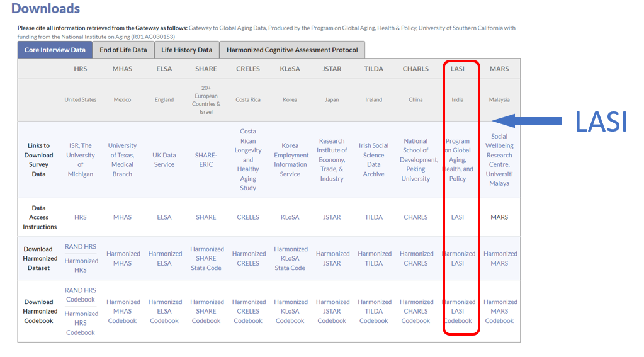Download the Harmonized CHARLS Codebook

[417, 312]
